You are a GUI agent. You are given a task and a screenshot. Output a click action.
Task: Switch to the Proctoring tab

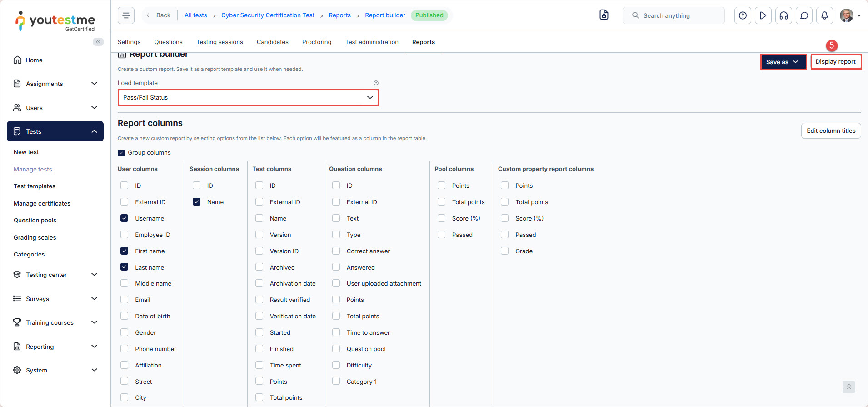coord(317,42)
